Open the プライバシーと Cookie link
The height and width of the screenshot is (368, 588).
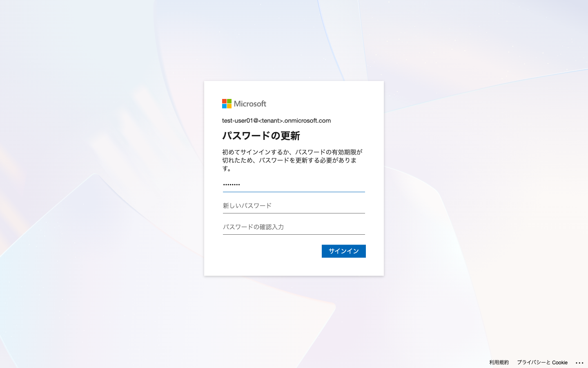(542, 362)
